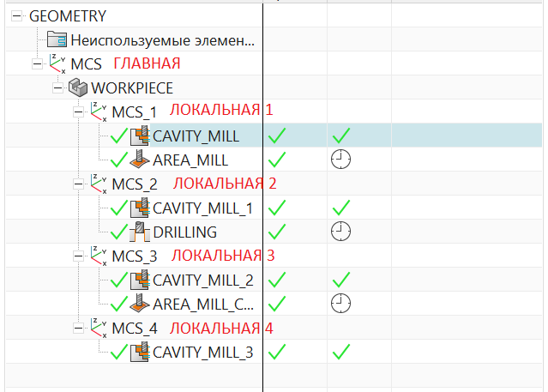Image resolution: width=548 pixels, height=392 pixels.
Task: Select the AREA_MILL_C... operation
Action: [x=202, y=304]
